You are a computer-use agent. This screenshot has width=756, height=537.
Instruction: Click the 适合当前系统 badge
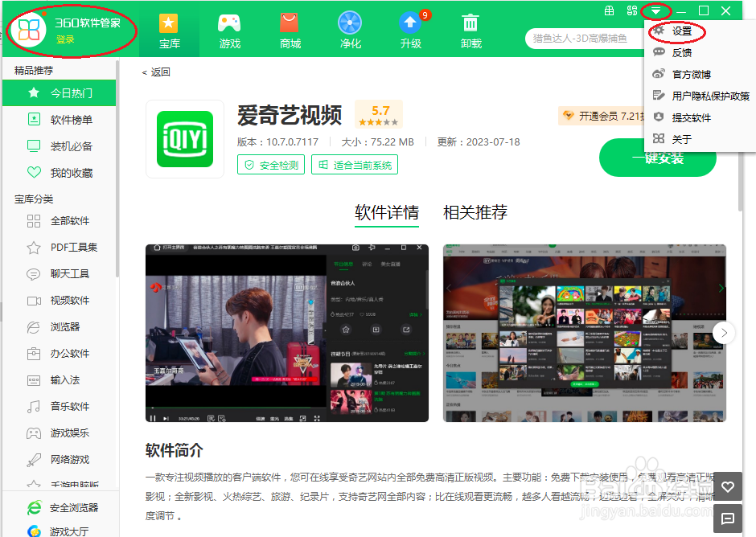coord(355,165)
